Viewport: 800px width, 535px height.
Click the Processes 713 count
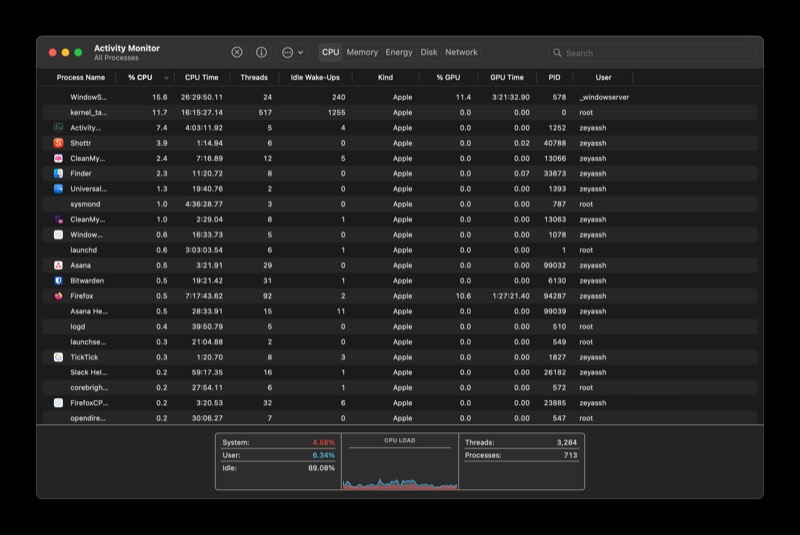click(570, 455)
